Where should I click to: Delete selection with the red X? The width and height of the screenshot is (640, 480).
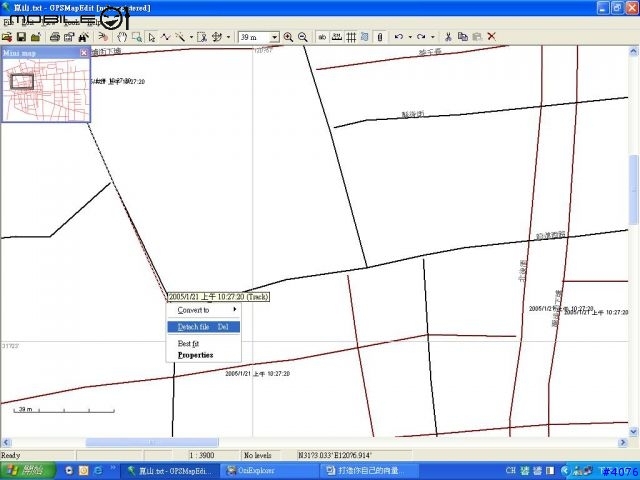[x=491, y=37]
